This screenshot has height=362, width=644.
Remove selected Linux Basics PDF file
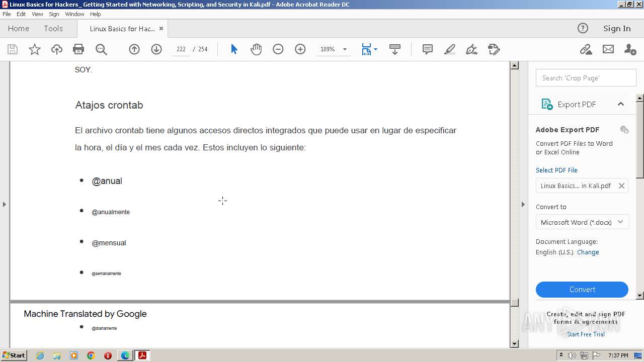click(621, 186)
